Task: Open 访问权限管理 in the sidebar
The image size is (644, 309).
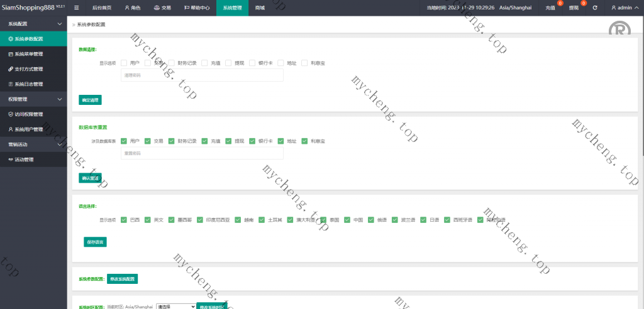Action: pyautogui.click(x=29, y=114)
